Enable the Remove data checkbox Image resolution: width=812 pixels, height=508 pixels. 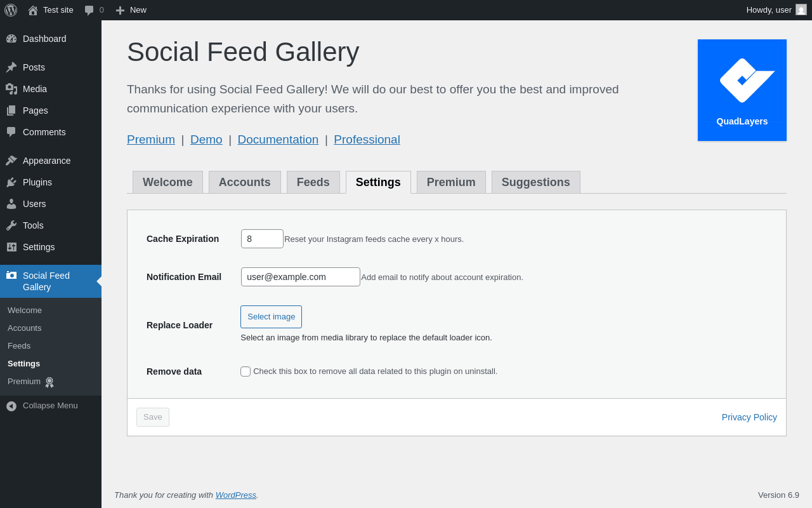246,371
